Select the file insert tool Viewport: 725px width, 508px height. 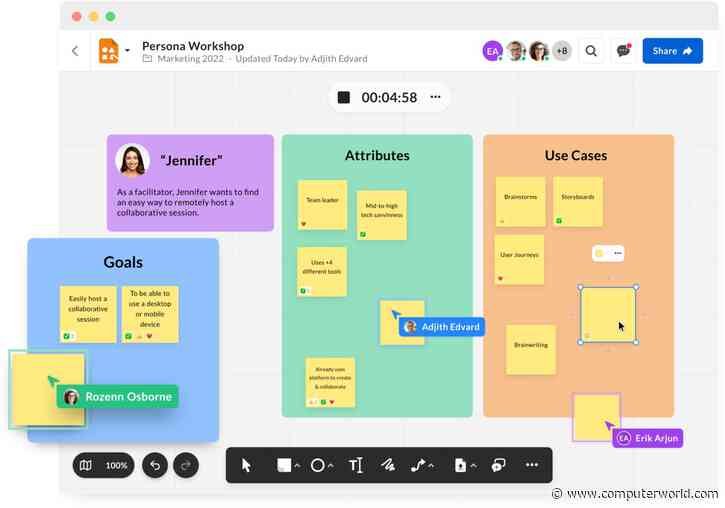coord(461,465)
